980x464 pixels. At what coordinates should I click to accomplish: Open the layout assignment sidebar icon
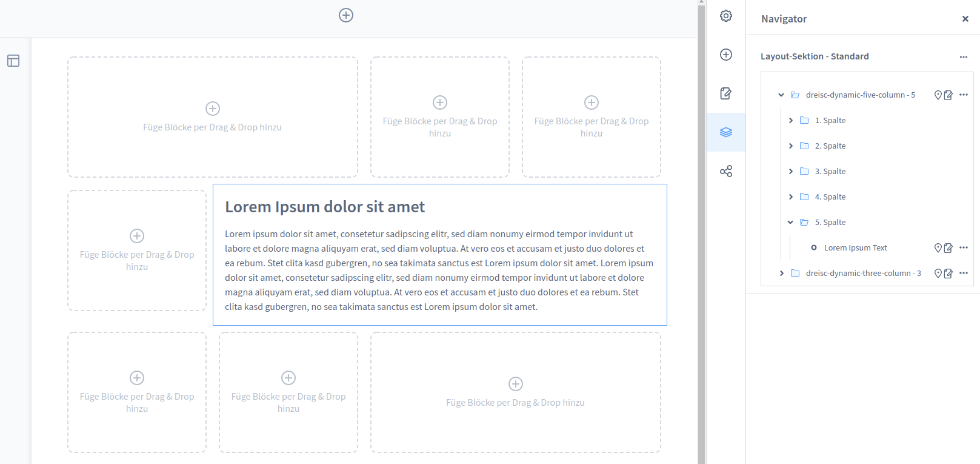[x=726, y=93]
